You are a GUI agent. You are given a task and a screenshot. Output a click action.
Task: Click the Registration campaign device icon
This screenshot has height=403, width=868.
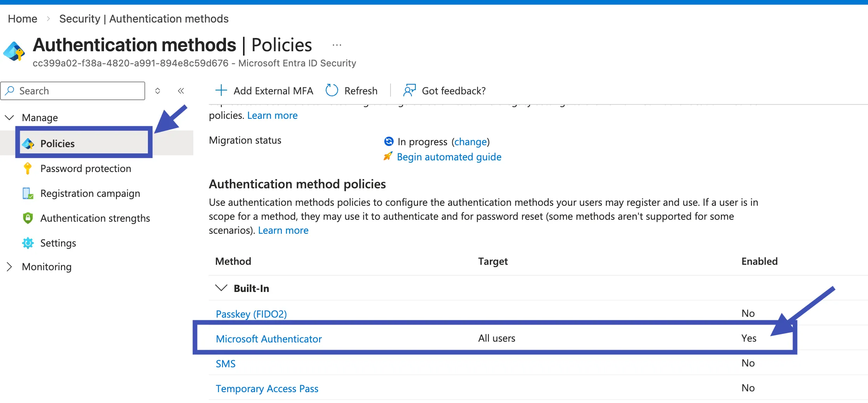click(x=28, y=193)
